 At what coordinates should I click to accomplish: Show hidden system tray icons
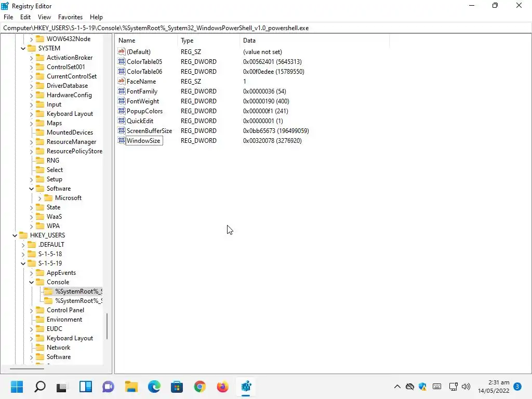pyautogui.click(x=397, y=387)
